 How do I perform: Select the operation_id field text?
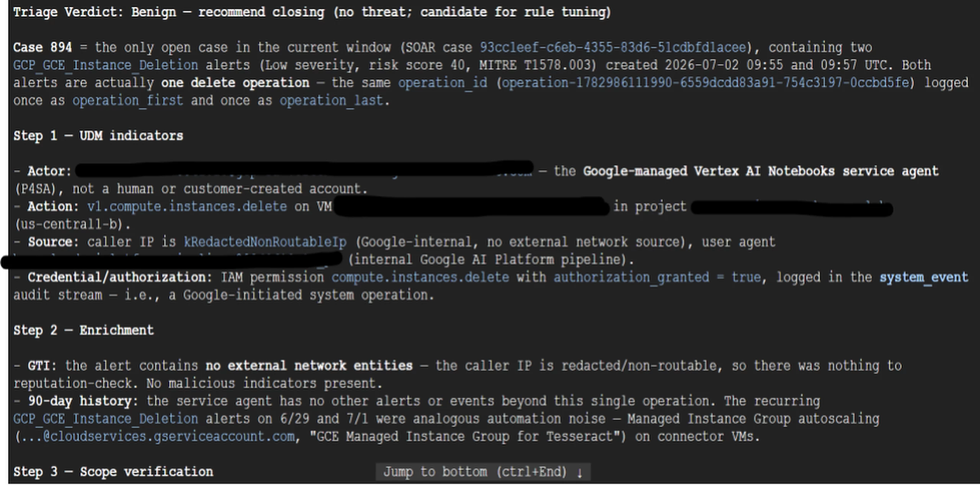point(443,83)
